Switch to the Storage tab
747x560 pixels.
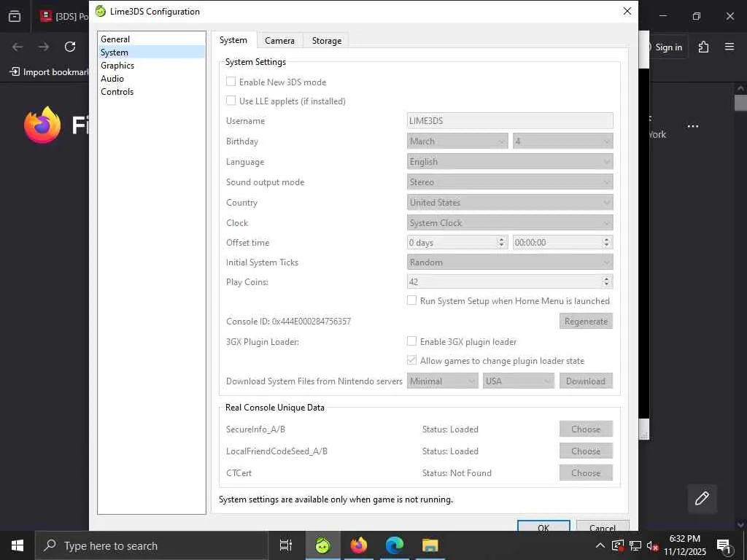(327, 41)
